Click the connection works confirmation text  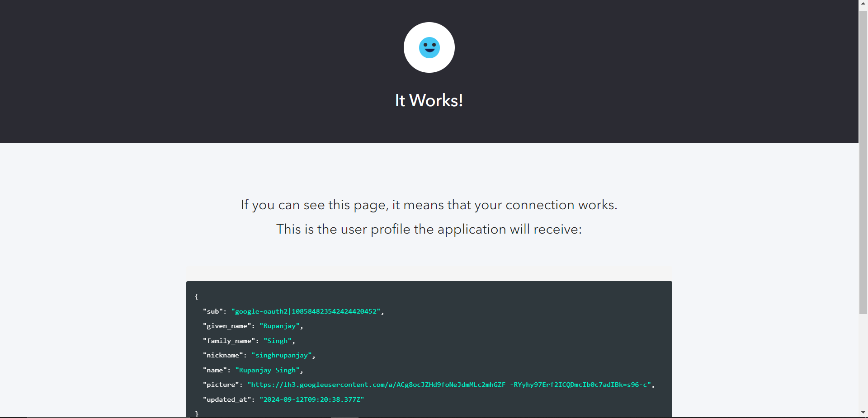pyautogui.click(x=429, y=205)
